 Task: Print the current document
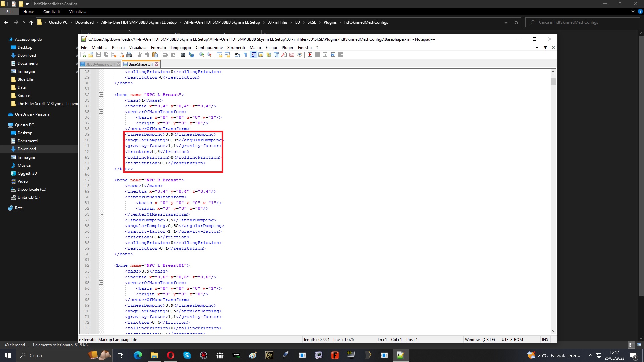(129, 55)
